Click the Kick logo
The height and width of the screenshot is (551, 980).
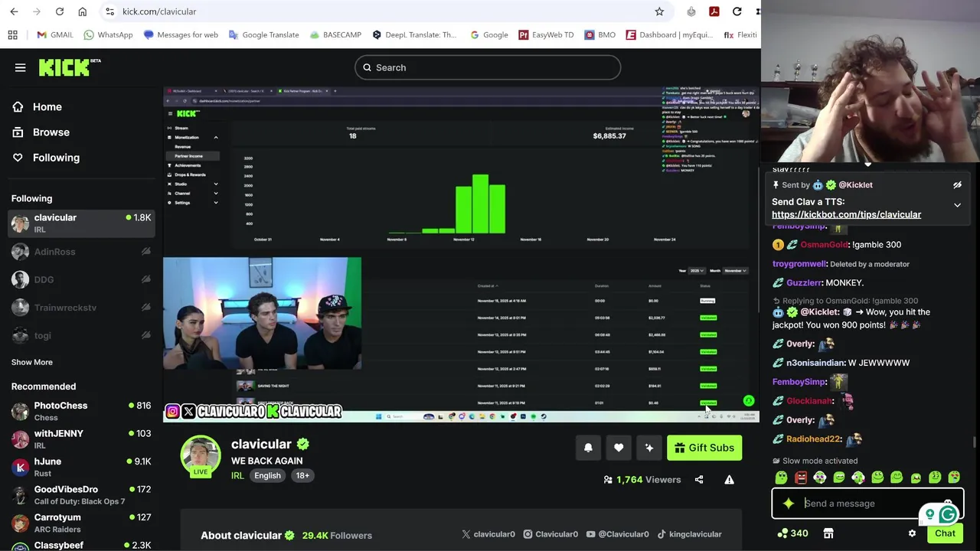70,67
